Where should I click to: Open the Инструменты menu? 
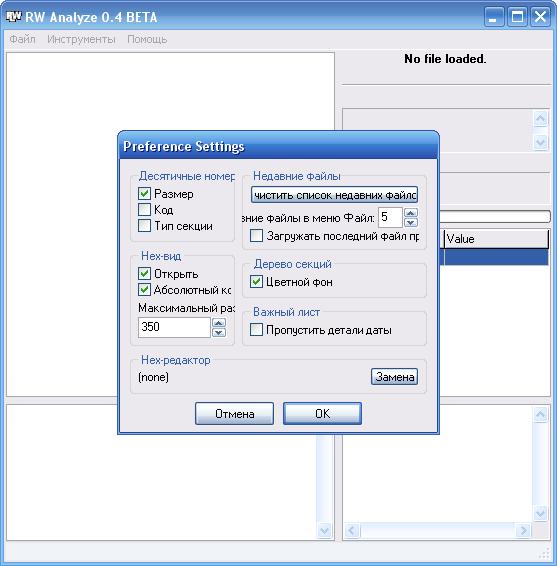[81, 39]
